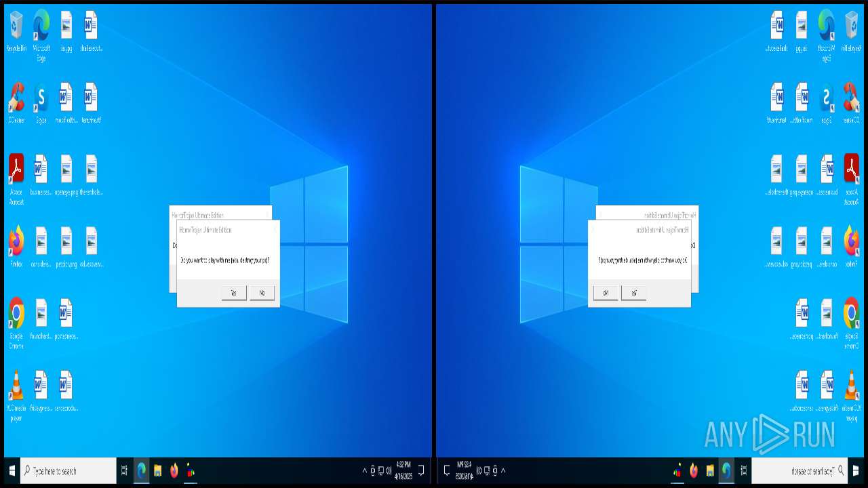Switch to Edge on unmirrored taskbar
Screen dimensions: 868x488
click(142, 470)
